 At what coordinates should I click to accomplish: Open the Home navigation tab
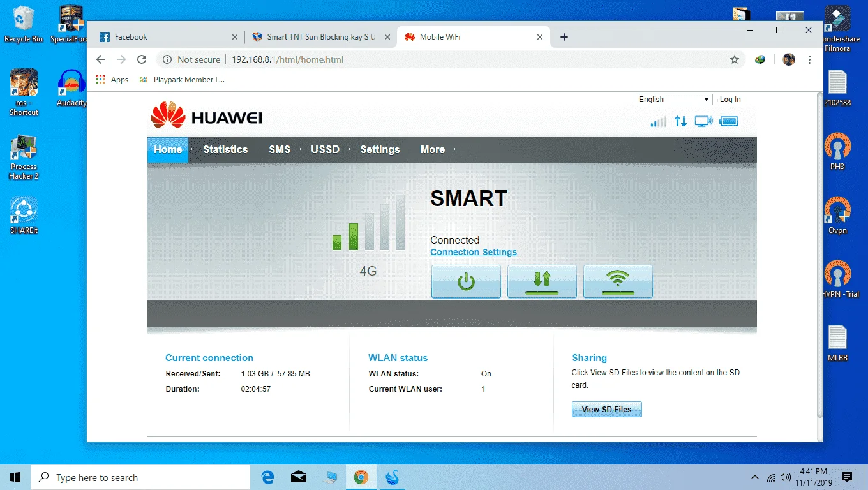[168, 150]
